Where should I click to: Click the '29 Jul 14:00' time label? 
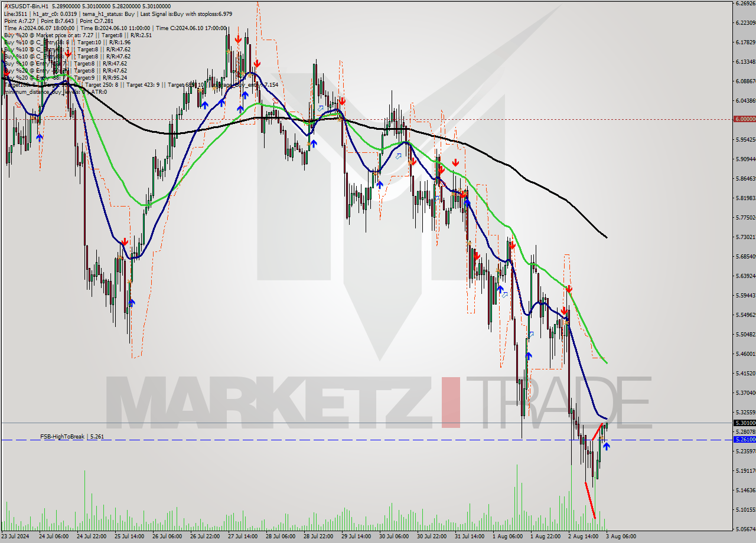(x=356, y=537)
